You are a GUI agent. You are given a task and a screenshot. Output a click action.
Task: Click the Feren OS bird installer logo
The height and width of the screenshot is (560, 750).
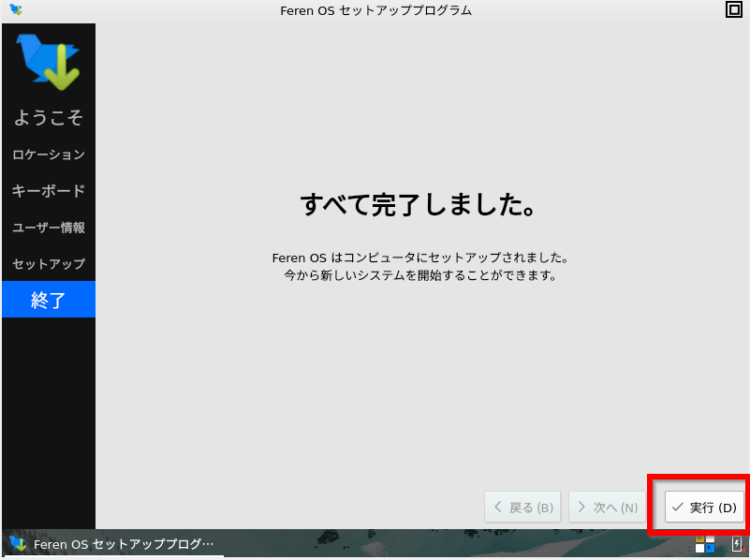(x=49, y=62)
